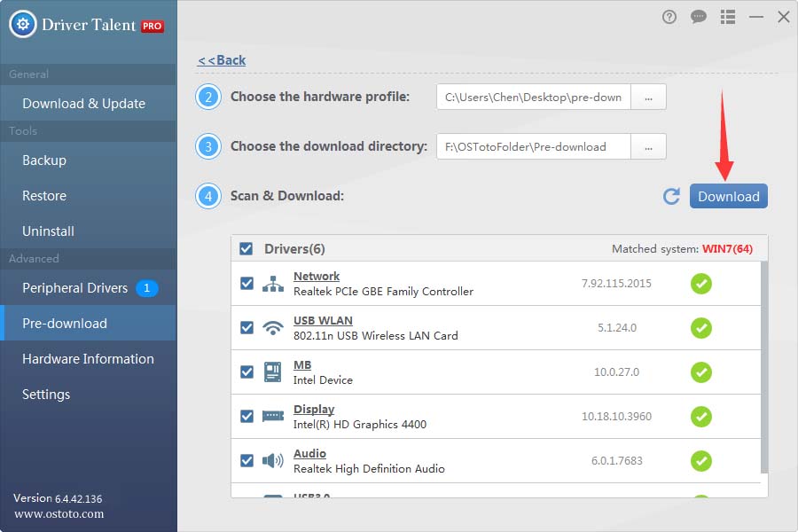Screen dimensions: 798x532
Task: Click Realtek PCIe GBE Family Controller text
Action: 383,292
